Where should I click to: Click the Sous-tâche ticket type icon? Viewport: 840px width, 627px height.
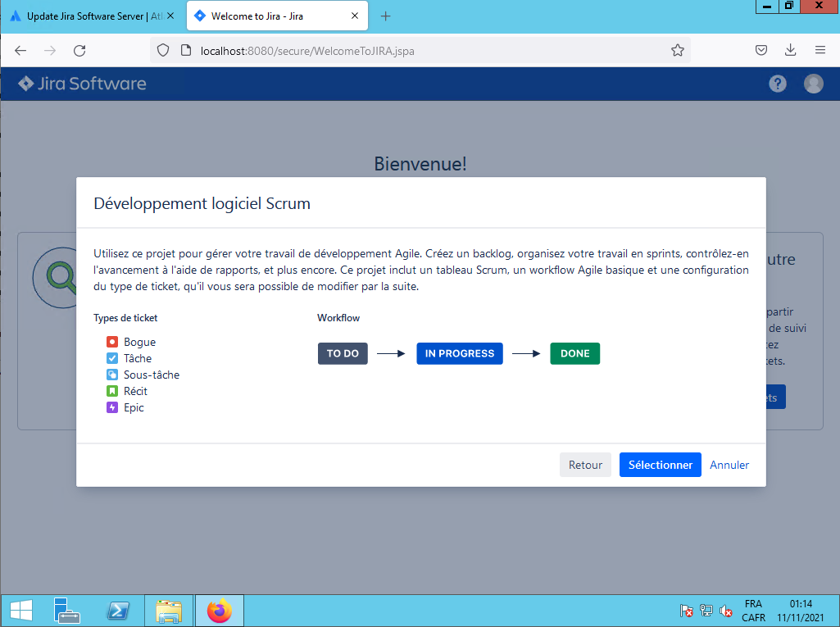[112, 375]
